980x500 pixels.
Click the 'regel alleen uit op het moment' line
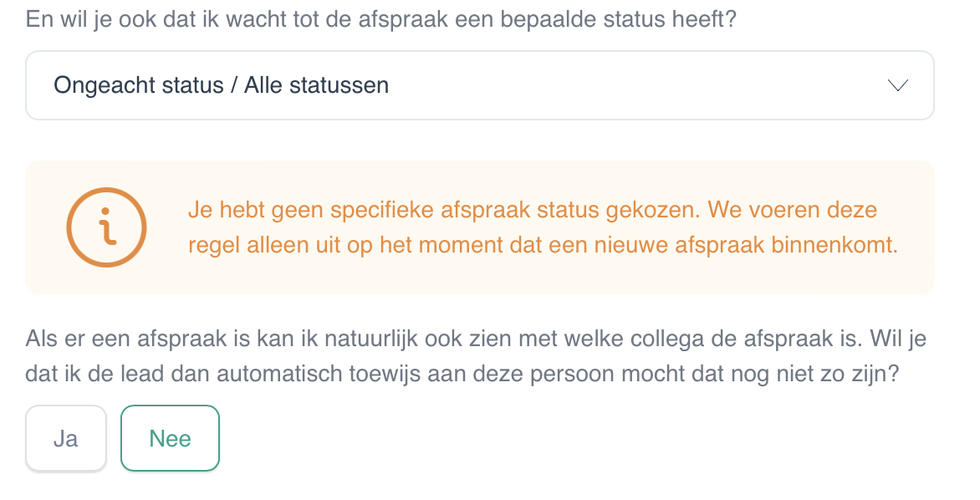(x=543, y=245)
